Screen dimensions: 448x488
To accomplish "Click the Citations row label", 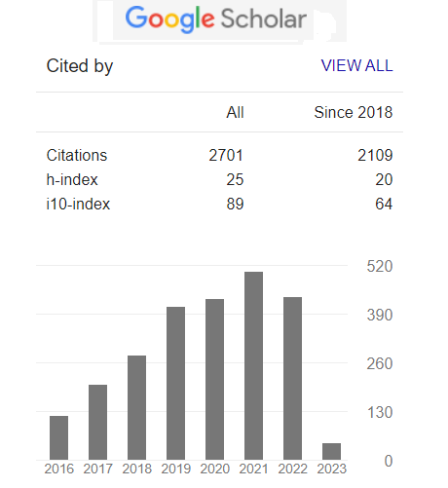I will pyautogui.click(x=77, y=155).
